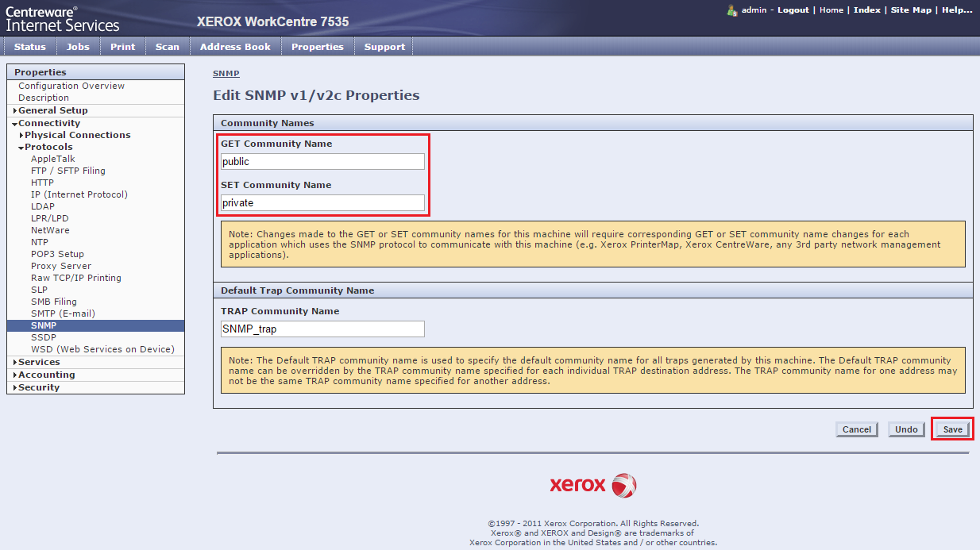This screenshot has width=980, height=550.
Task: Click the Undo button
Action: pos(906,429)
